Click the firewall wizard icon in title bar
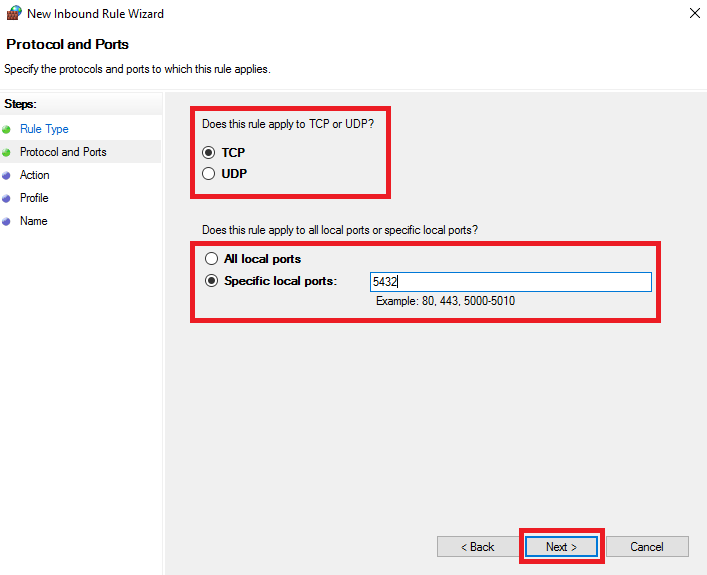Viewport: 707px width, 575px height. (x=14, y=13)
